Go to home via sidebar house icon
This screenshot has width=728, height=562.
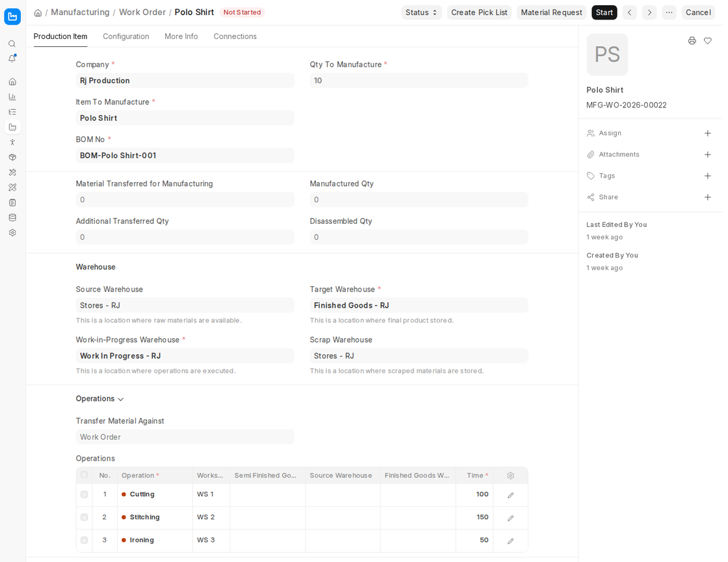pos(12,82)
